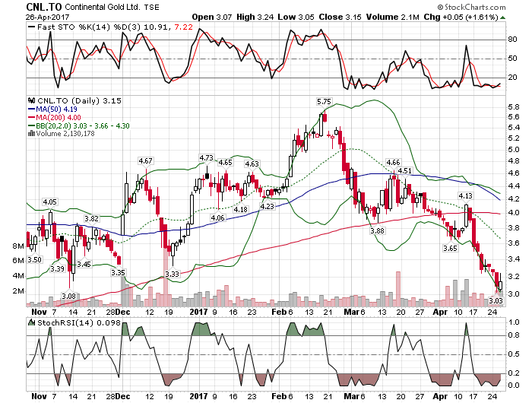
Task: Click the 4.05 November high label
Action: click(49, 202)
